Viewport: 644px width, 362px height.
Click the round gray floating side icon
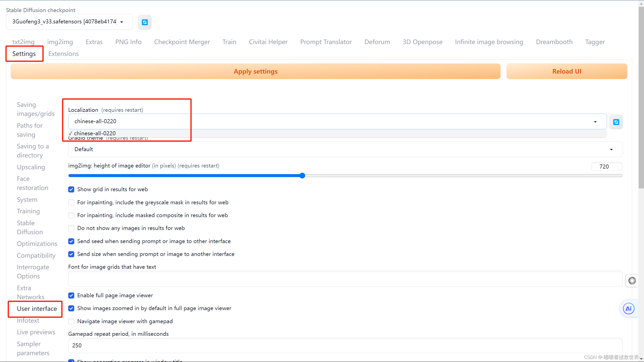pyautogui.click(x=632, y=281)
